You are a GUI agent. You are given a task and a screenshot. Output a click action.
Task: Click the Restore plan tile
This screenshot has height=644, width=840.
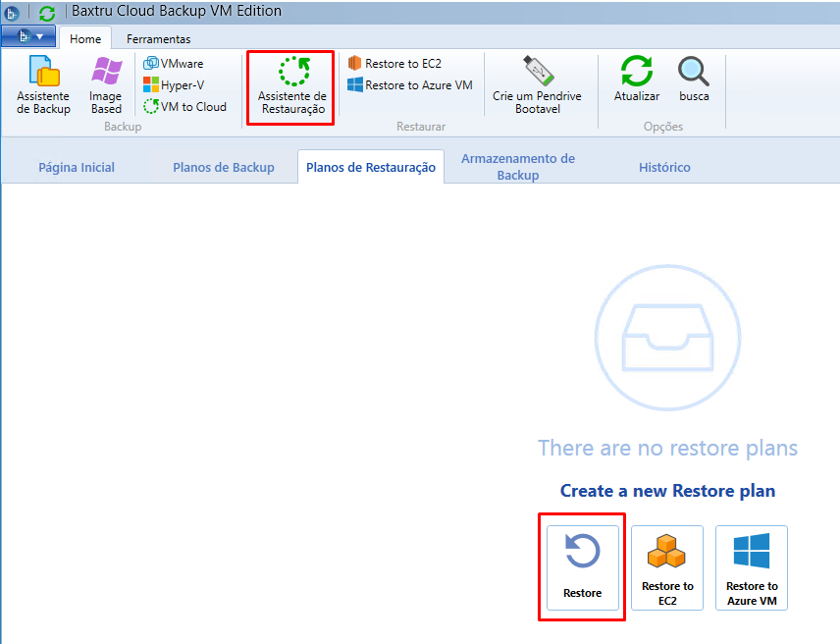coord(582,567)
